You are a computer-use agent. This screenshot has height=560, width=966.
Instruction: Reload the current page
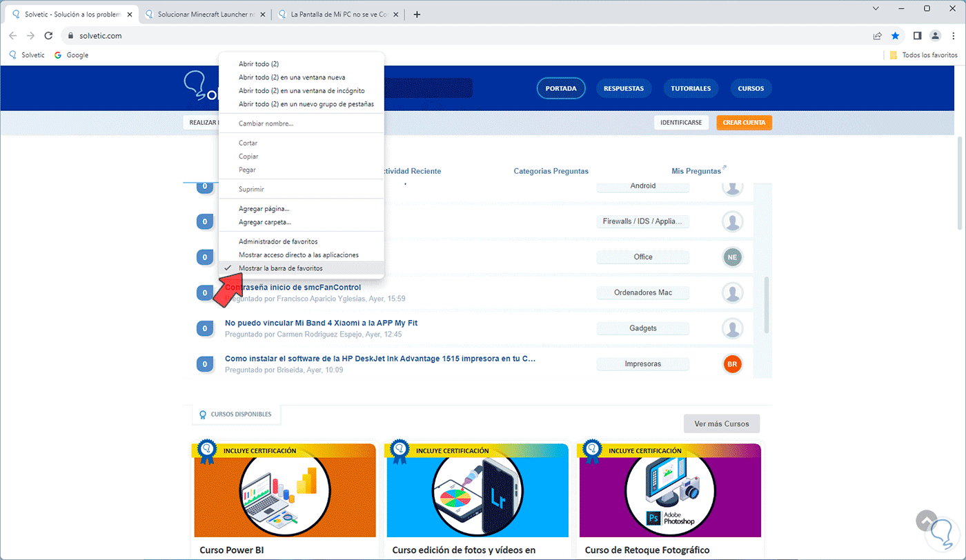[x=48, y=36]
